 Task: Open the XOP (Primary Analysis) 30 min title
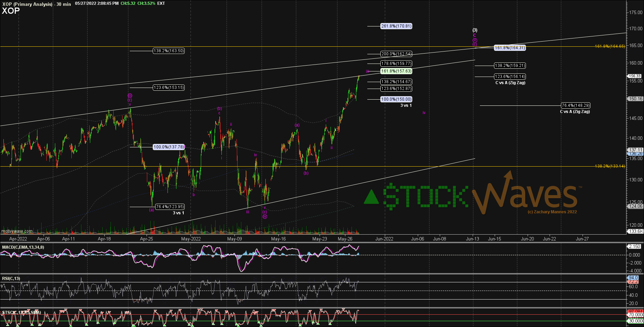coord(36,4)
